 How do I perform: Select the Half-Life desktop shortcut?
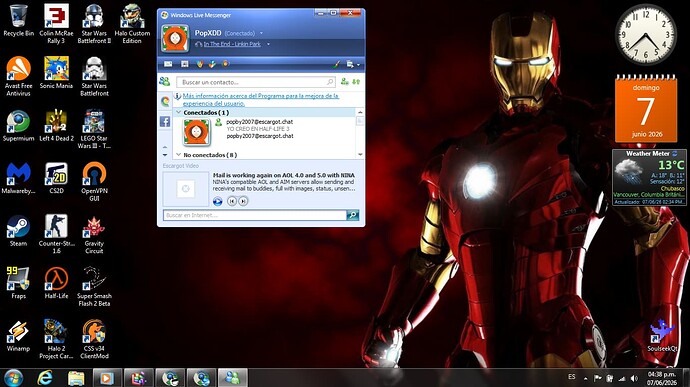coord(56,283)
